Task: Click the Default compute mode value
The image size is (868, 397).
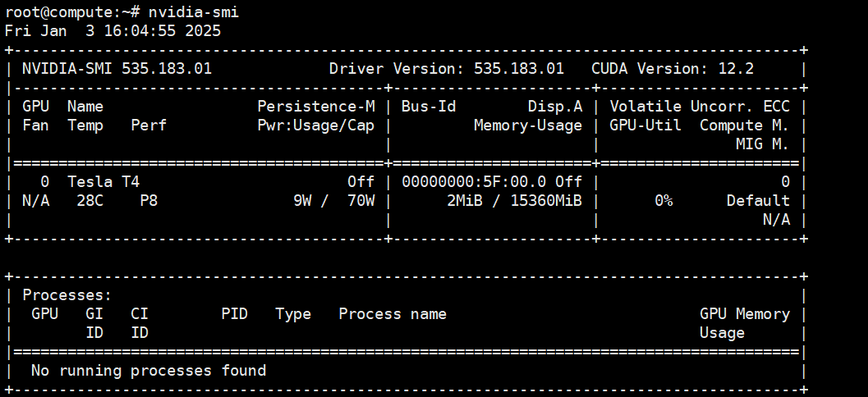Action: pyautogui.click(x=757, y=201)
